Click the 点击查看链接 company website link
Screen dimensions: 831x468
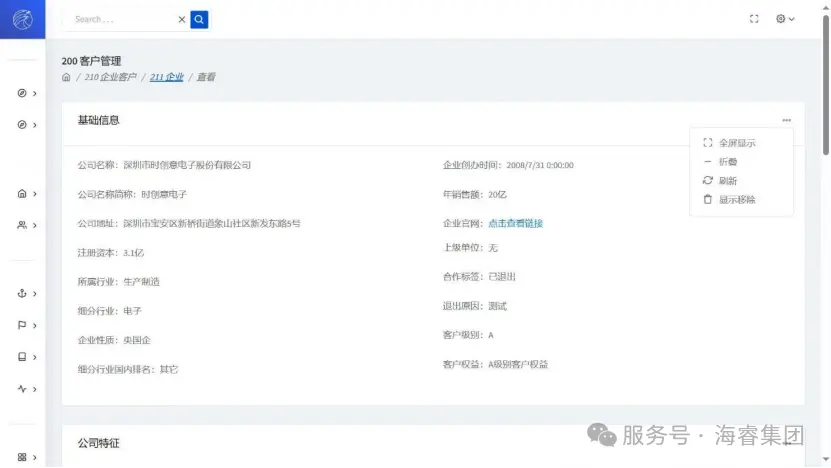[515, 223]
